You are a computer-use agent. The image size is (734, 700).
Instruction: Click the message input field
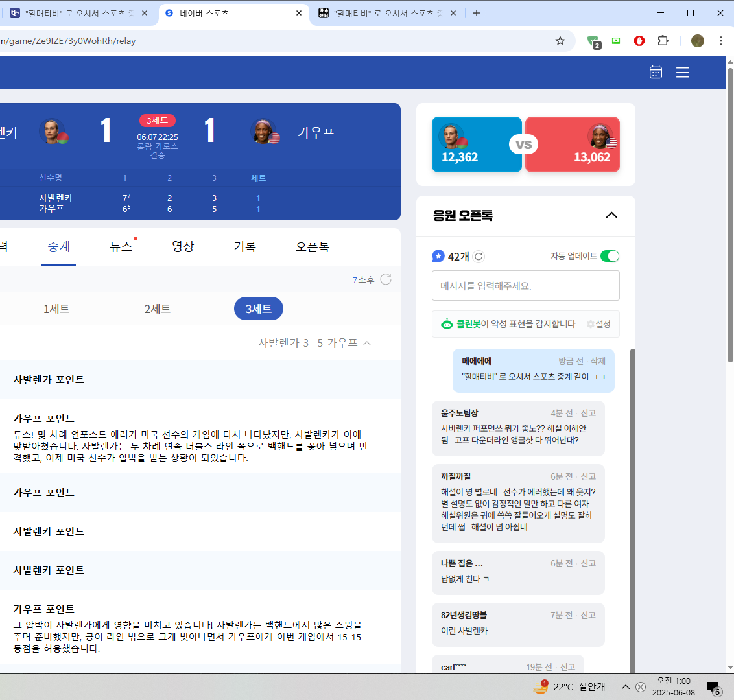(525, 286)
